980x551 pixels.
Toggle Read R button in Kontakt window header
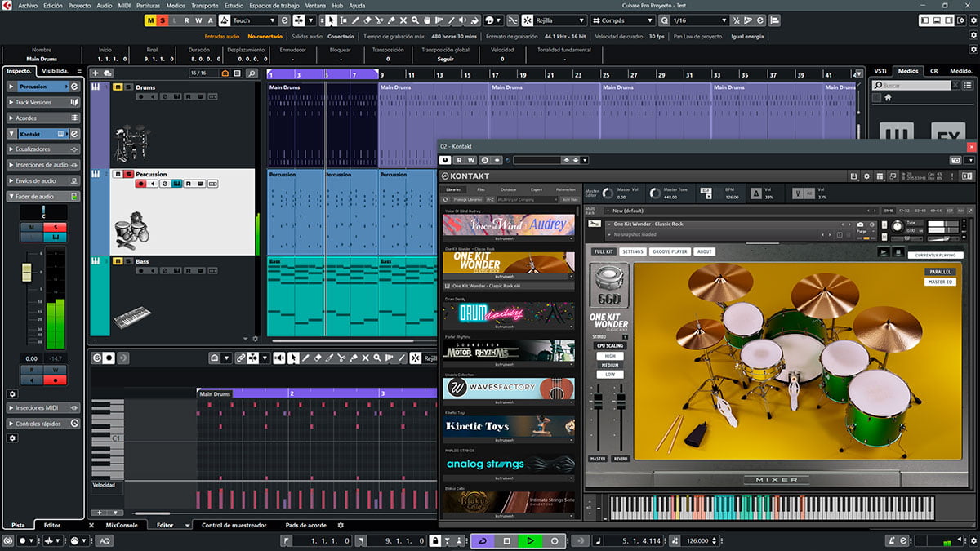(460, 160)
